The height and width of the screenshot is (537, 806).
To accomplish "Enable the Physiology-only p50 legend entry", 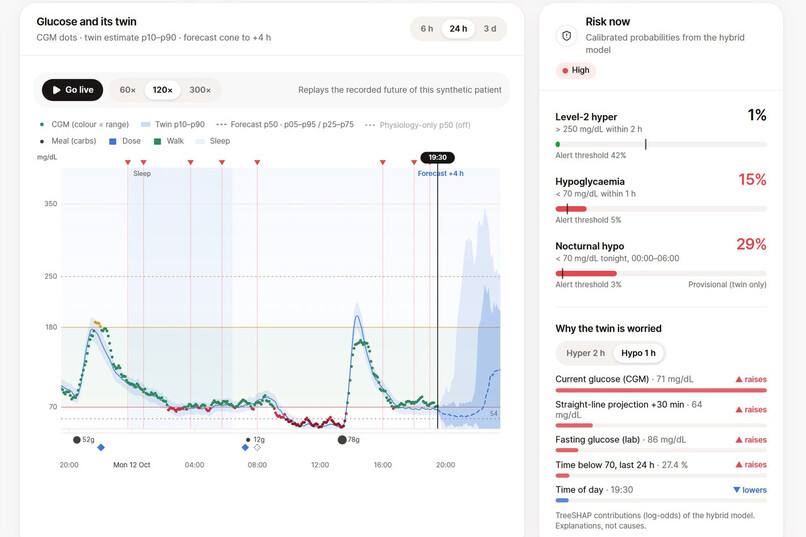I will click(417, 125).
